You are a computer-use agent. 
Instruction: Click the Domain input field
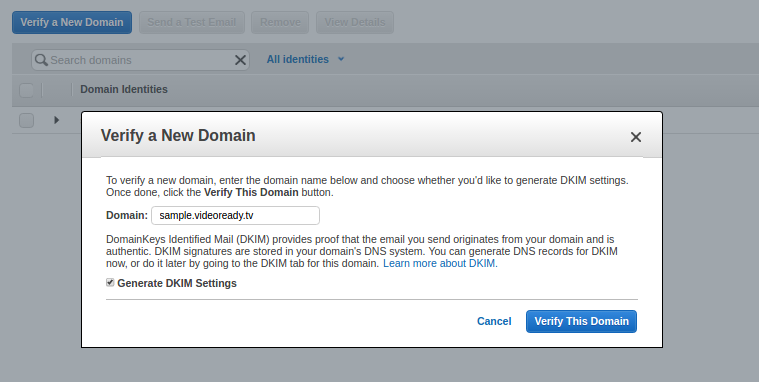235,215
